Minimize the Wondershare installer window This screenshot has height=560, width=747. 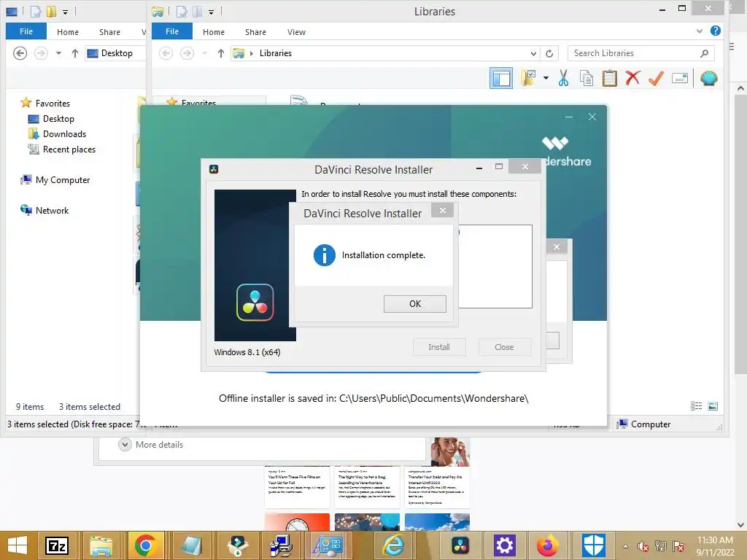coord(569,117)
